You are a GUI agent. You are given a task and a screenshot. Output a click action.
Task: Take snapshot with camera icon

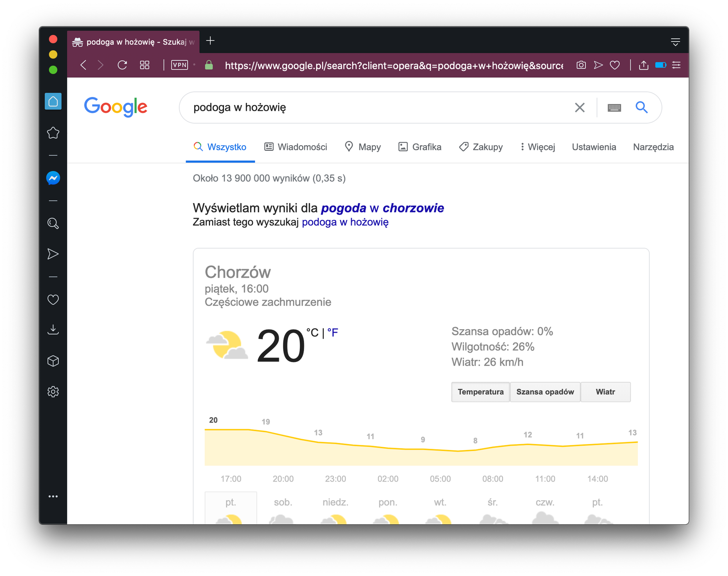tap(581, 65)
